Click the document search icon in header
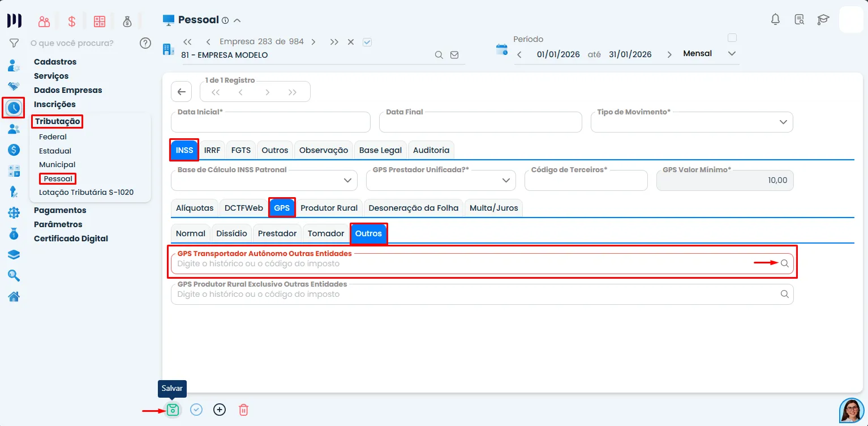 coord(799,20)
